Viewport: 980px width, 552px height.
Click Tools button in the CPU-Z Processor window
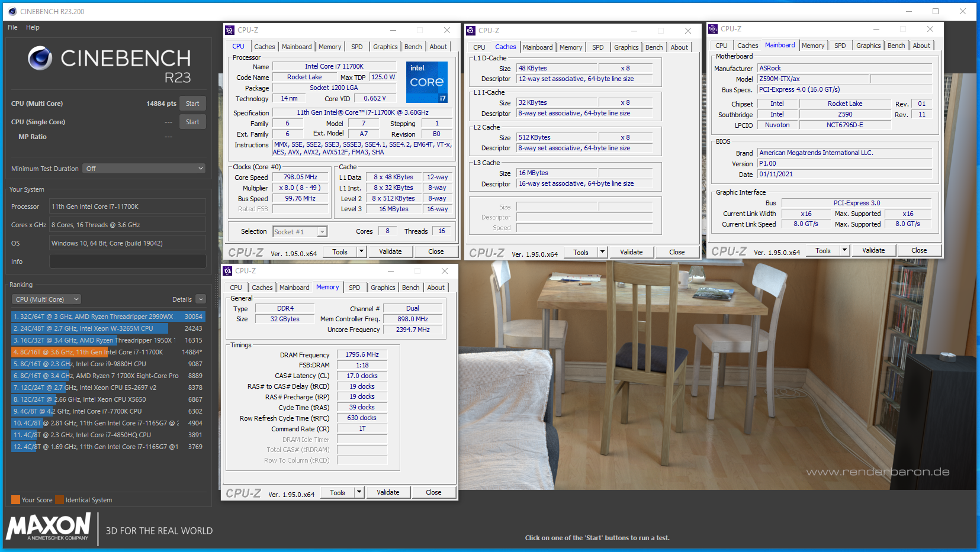340,252
